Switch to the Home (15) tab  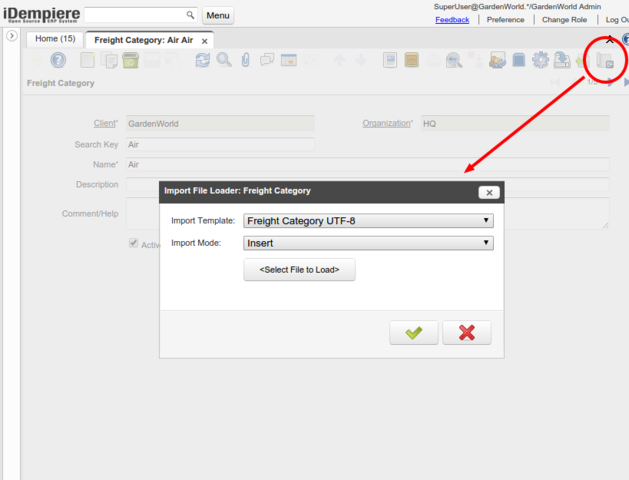(x=55, y=39)
